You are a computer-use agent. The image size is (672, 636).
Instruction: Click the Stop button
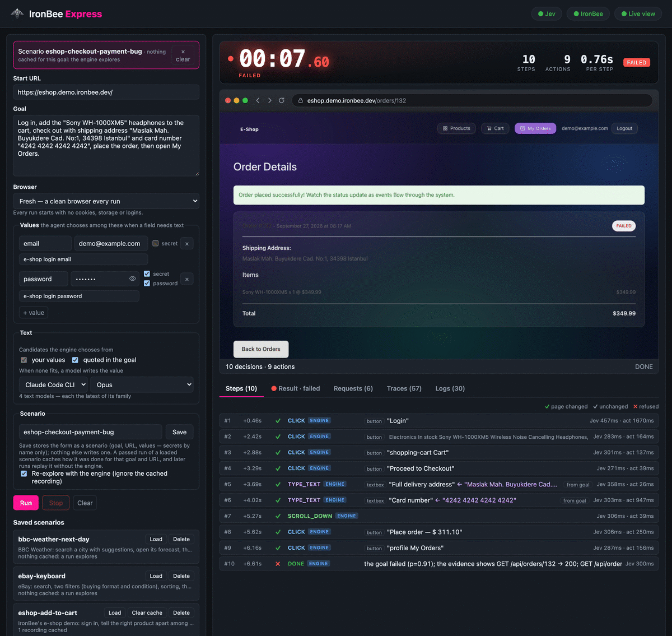56,503
